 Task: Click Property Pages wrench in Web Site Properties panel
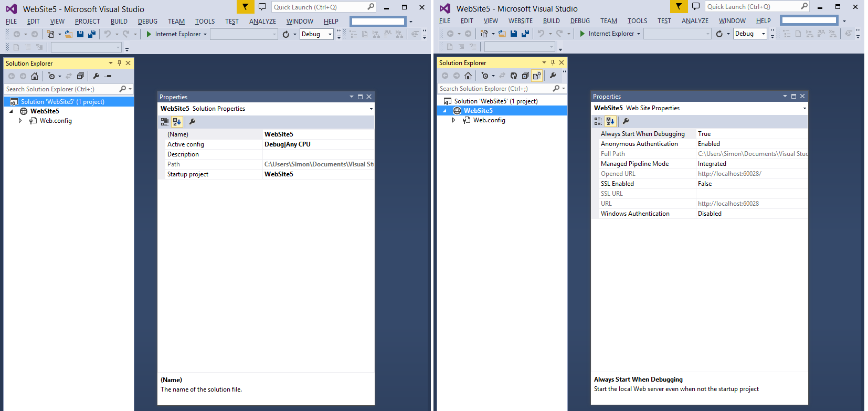(626, 121)
